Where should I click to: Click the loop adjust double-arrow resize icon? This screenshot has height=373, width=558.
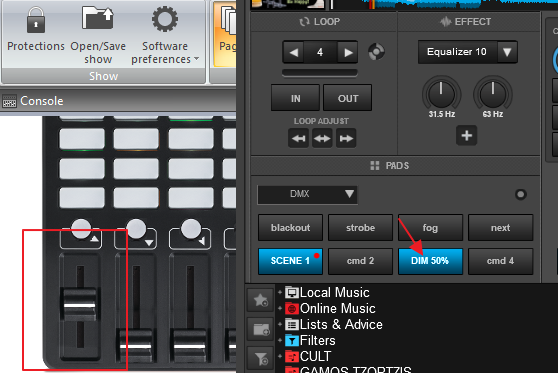point(322,138)
